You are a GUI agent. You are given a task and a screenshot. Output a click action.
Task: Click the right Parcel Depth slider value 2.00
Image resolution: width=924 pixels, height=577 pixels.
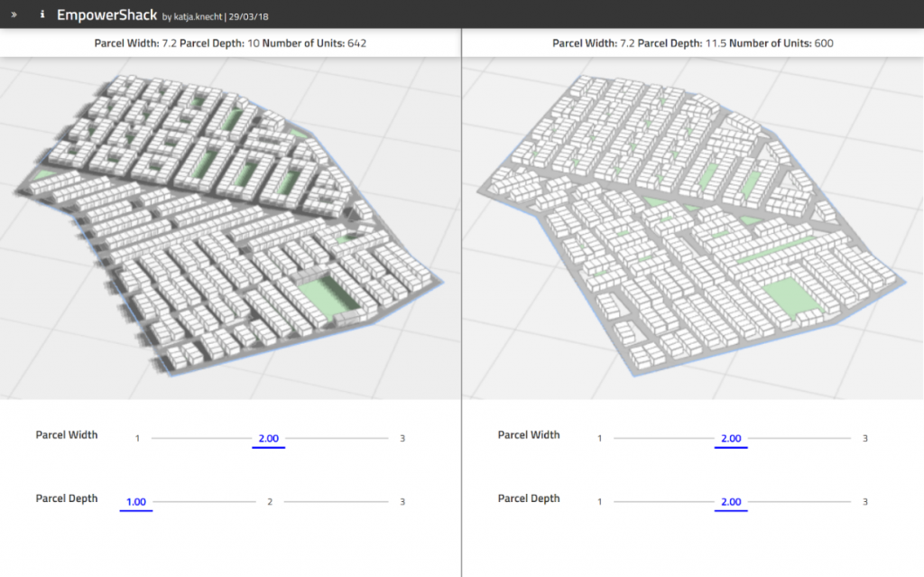click(731, 501)
